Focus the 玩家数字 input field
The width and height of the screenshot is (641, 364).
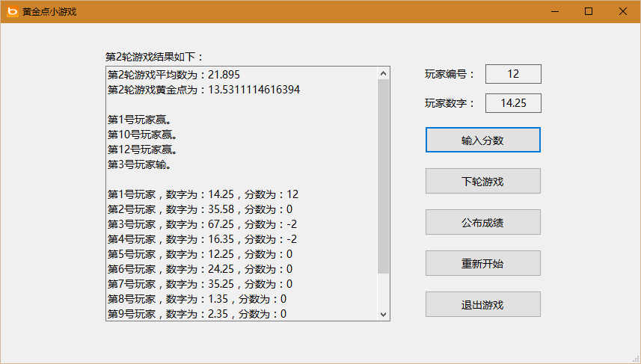pos(513,103)
